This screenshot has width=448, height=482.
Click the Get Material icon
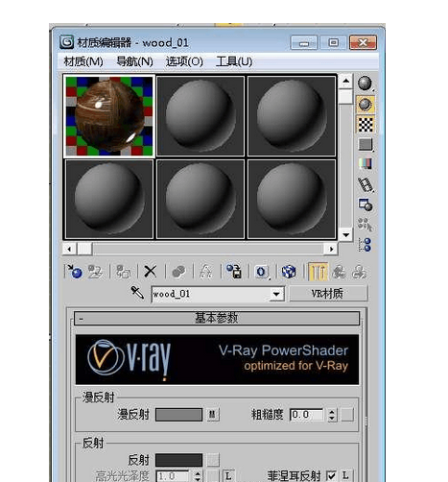(x=75, y=272)
